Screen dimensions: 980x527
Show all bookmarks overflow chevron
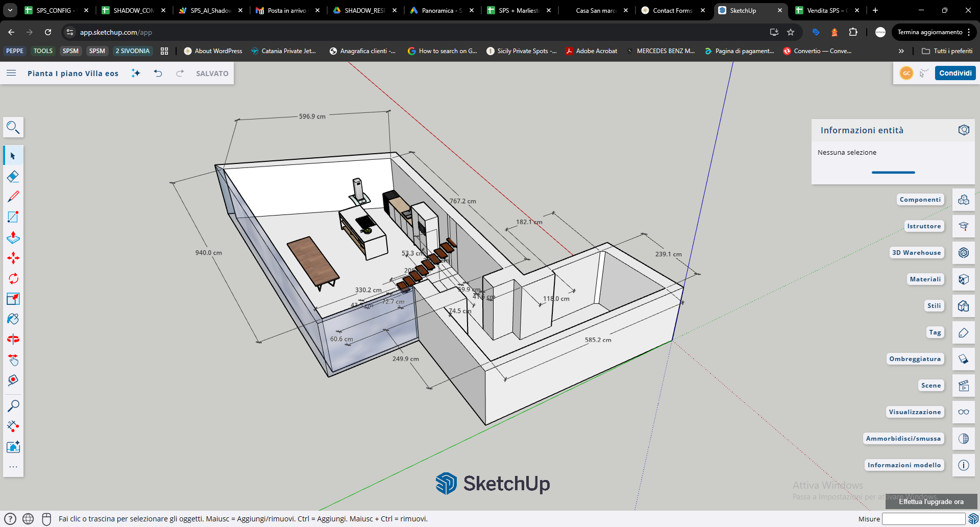pyautogui.click(x=901, y=51)
